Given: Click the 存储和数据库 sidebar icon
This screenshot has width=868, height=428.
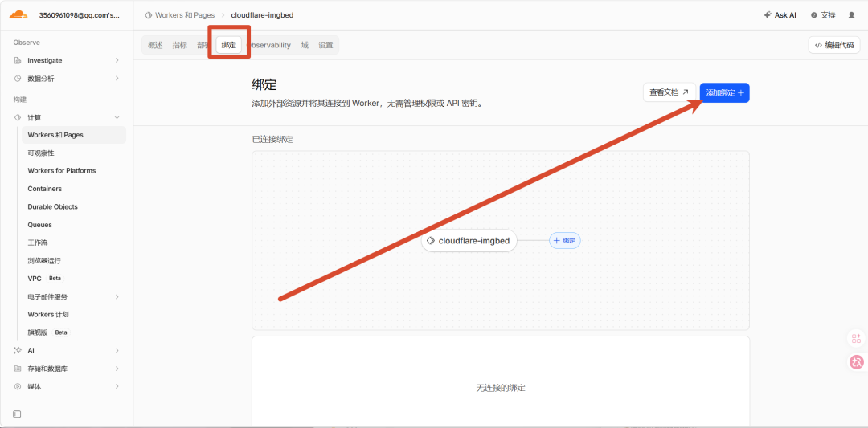Looking at the screenshot, I should (17, 369).
